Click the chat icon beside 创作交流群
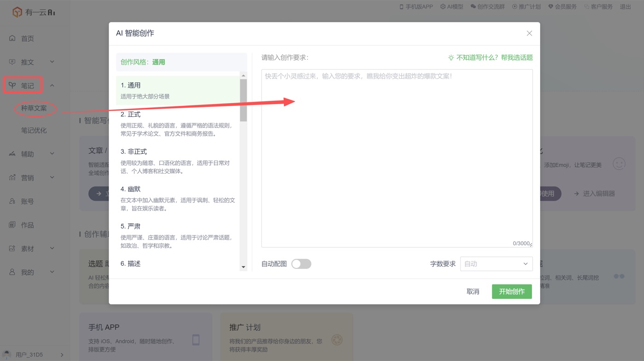The width and height of the screenshot is (644, 361). (x=473, y=7)
